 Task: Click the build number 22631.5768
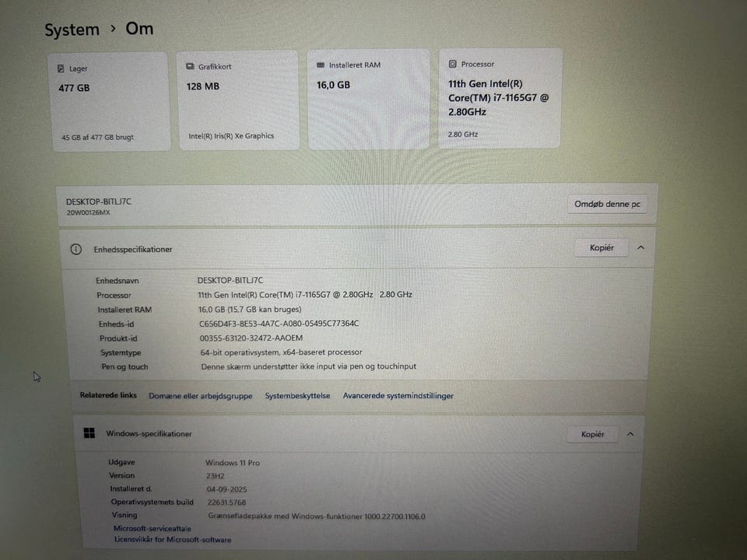coord(226,502)
